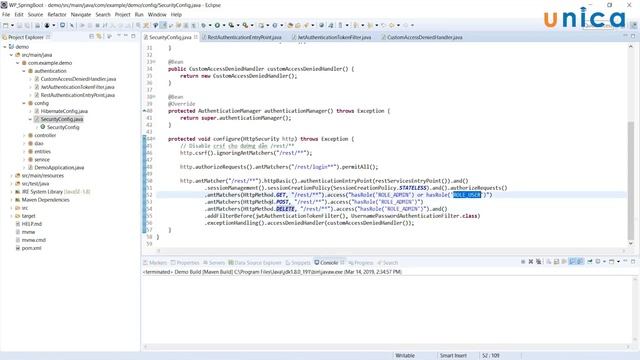
Task: Click the Save toolbar icon
Action: (19, 25)
